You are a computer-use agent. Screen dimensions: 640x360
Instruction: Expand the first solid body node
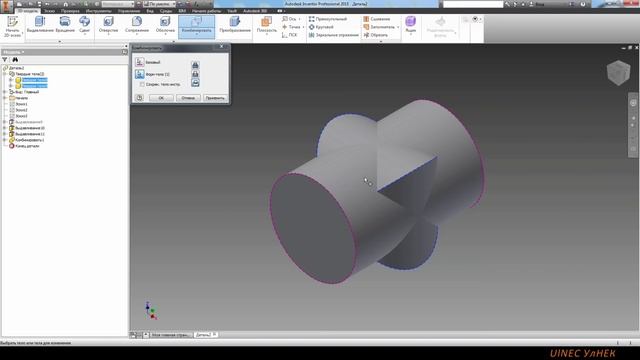(x=11, y=80)
